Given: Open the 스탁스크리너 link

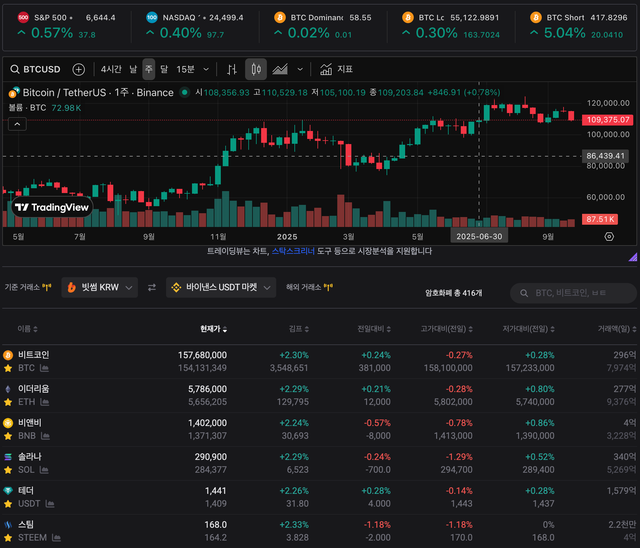Looking at the screenshot, I should (x=294, y=251).
